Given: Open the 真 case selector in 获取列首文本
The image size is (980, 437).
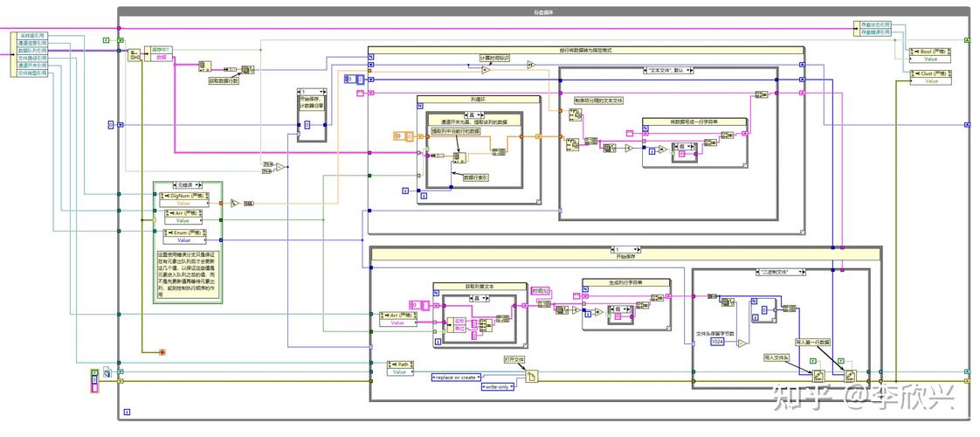Looking at the screenshot, I should (x=479, y=298).
